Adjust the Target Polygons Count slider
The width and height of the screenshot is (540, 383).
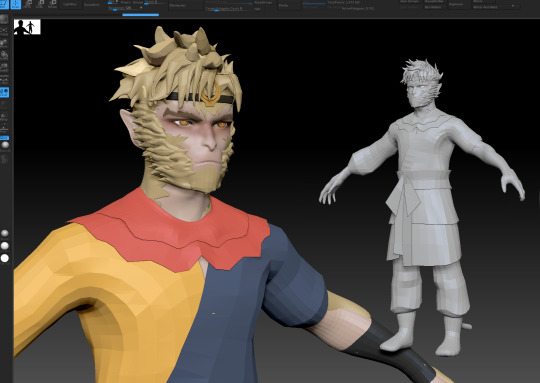[x=227, y=8]
